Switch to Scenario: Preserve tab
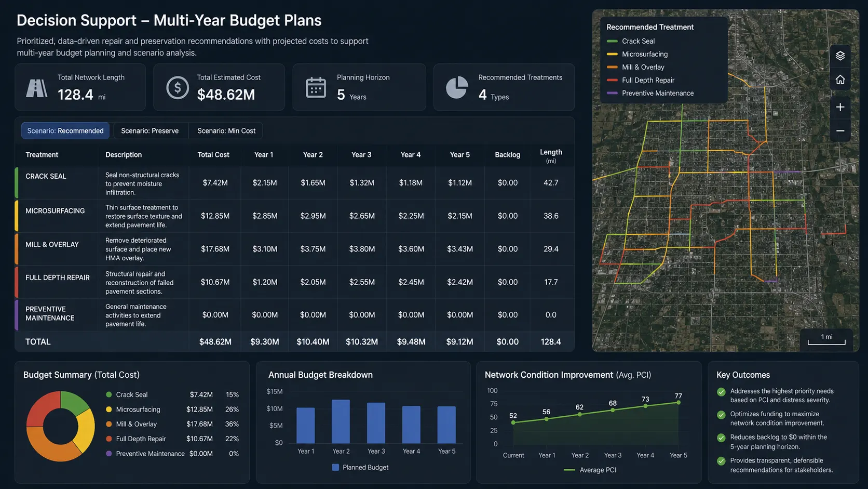Image resolution: width=868 pixels, height=489 pixels. click(150, 130)
